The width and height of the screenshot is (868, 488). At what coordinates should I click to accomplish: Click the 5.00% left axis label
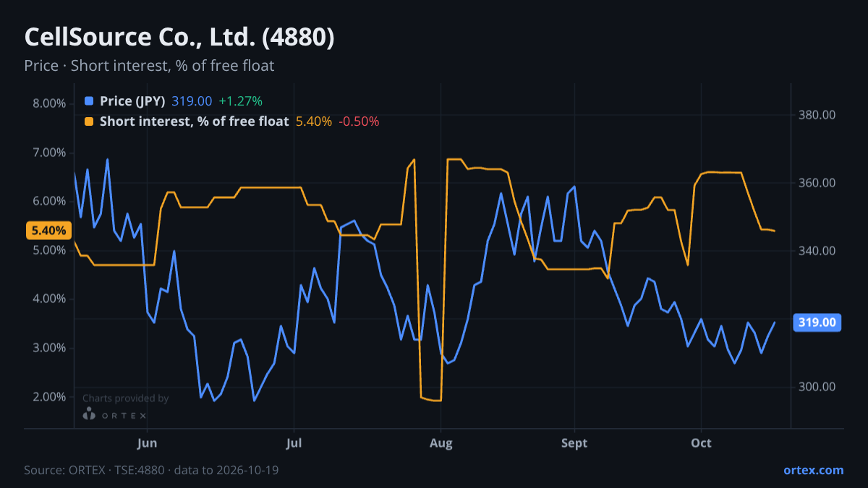pyautogui.click(x=49, y=250)
